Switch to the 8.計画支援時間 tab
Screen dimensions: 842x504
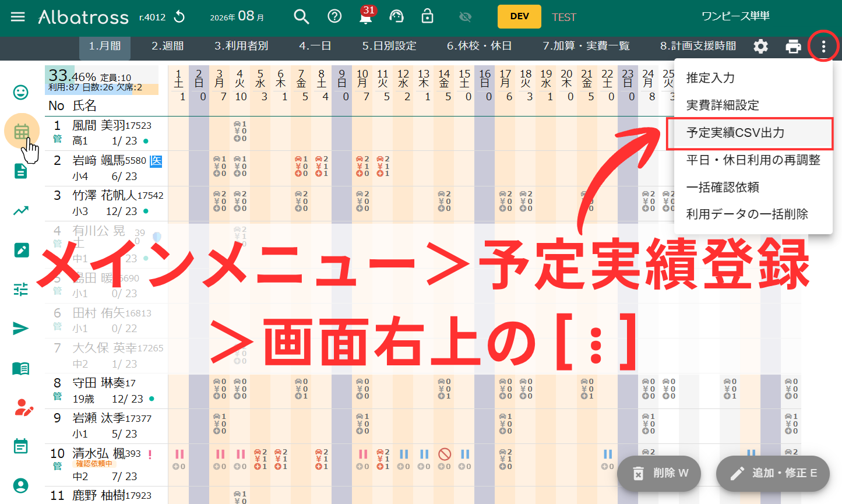[x=698, y=46]
